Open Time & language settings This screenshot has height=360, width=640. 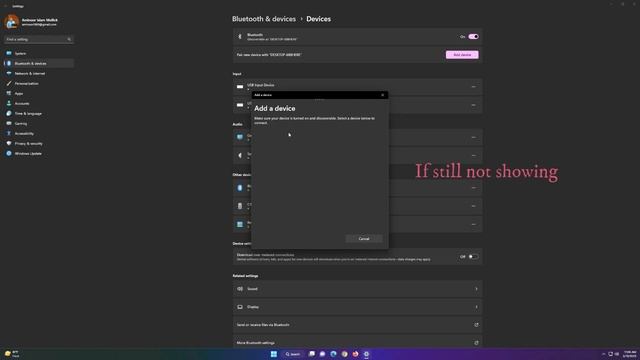click(x=39, y=113)
